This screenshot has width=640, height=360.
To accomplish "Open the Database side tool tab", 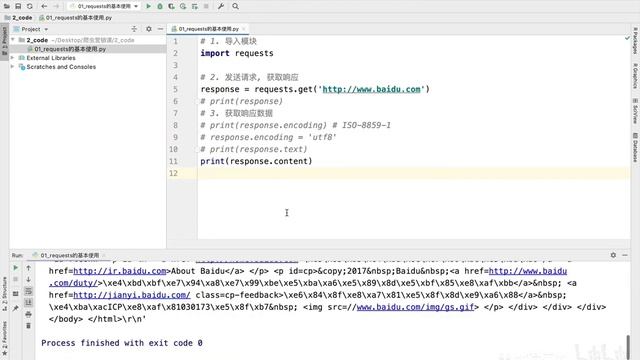I will [x=635, y=147].
